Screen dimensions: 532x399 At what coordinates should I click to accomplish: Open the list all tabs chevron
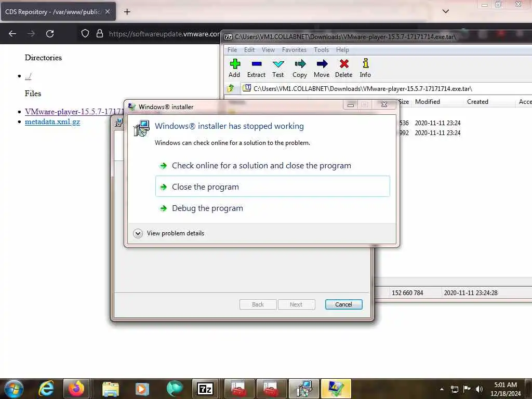click(446, 11)
